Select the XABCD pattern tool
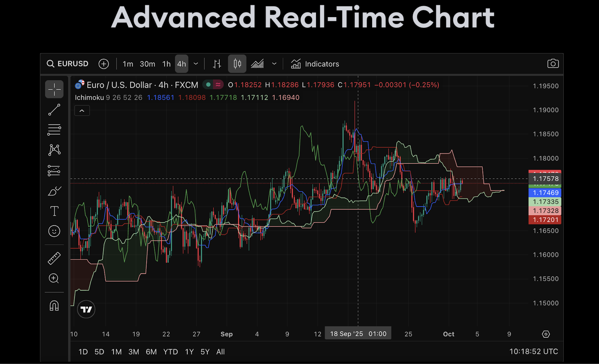The height and width of the screenshot is (364, 599). pyautogui.click(x=54, y=150)
